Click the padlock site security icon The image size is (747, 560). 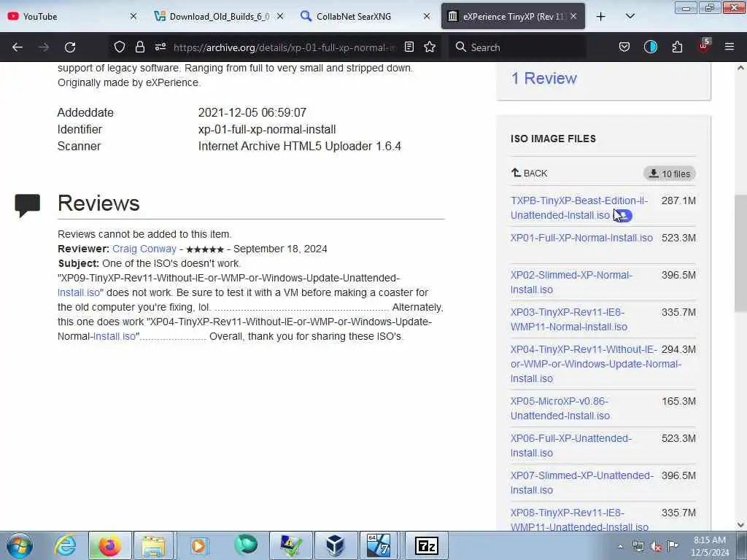click(139, 47)
